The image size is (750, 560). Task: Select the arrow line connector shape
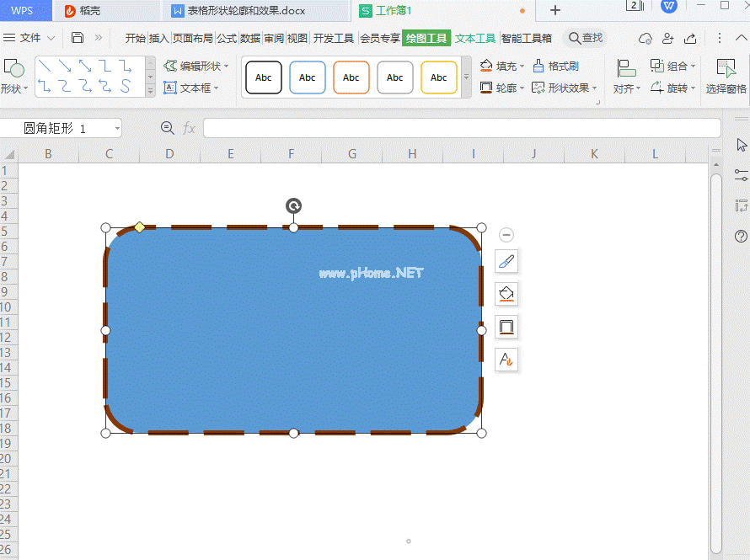65,65
